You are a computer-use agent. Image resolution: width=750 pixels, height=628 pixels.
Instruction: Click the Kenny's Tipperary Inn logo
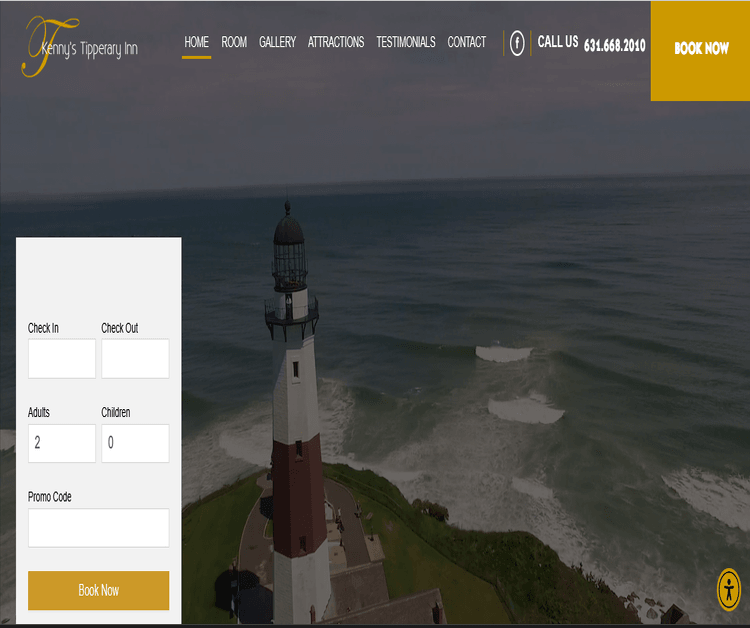pos(81,46)
